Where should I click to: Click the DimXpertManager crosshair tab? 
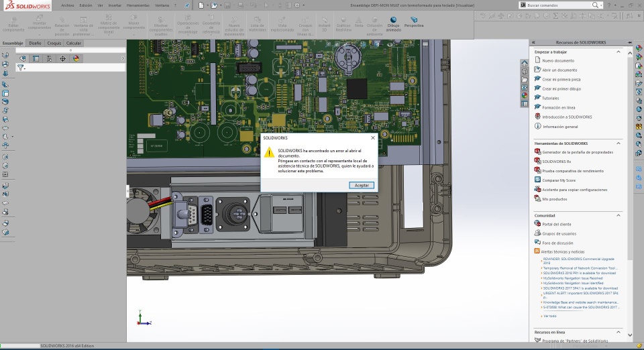click(63, 58)
